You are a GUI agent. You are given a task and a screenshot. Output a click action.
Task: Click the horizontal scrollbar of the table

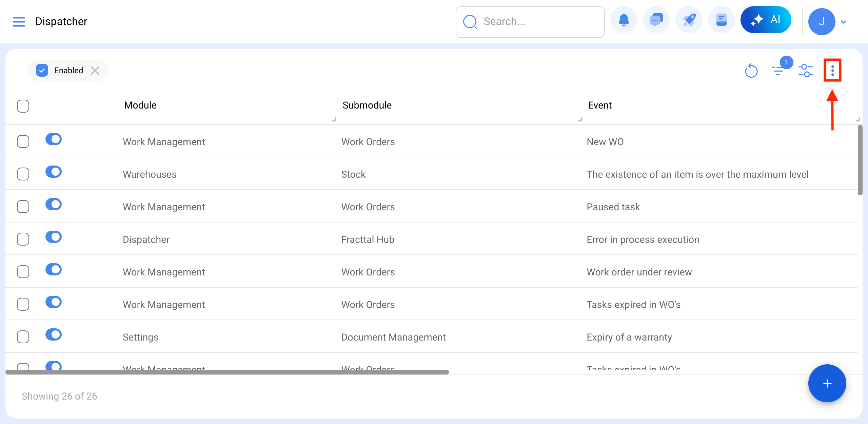227,372
